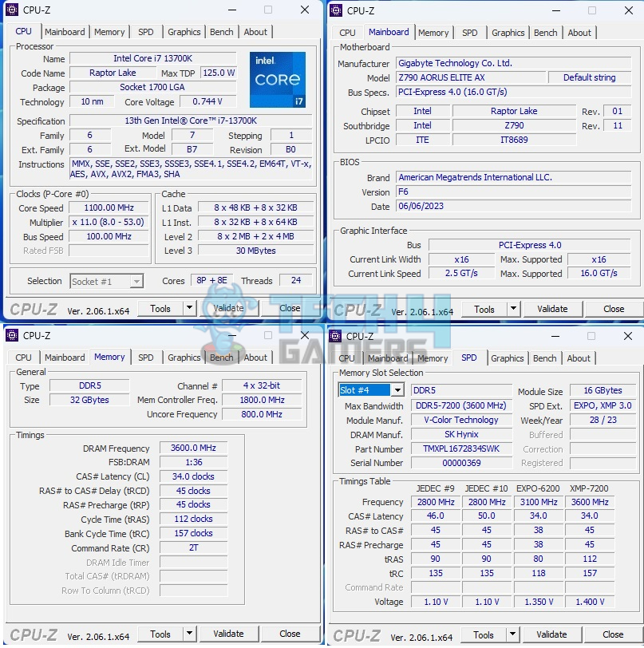The height and width of the screenshot is (648, 644).
Task: Click Validate in the SPD window
Action: 551,634
